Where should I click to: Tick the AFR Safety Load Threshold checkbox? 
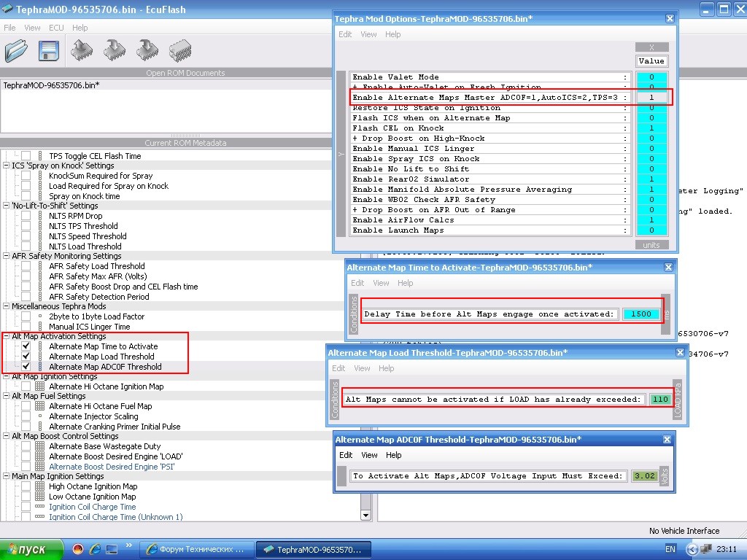(x=26, y=266)
